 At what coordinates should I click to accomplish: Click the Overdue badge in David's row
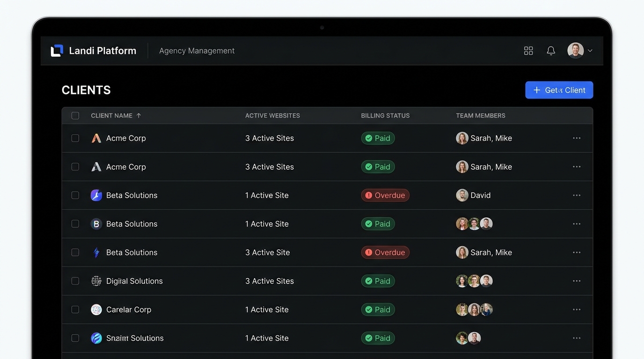click(x=385, y=195)
